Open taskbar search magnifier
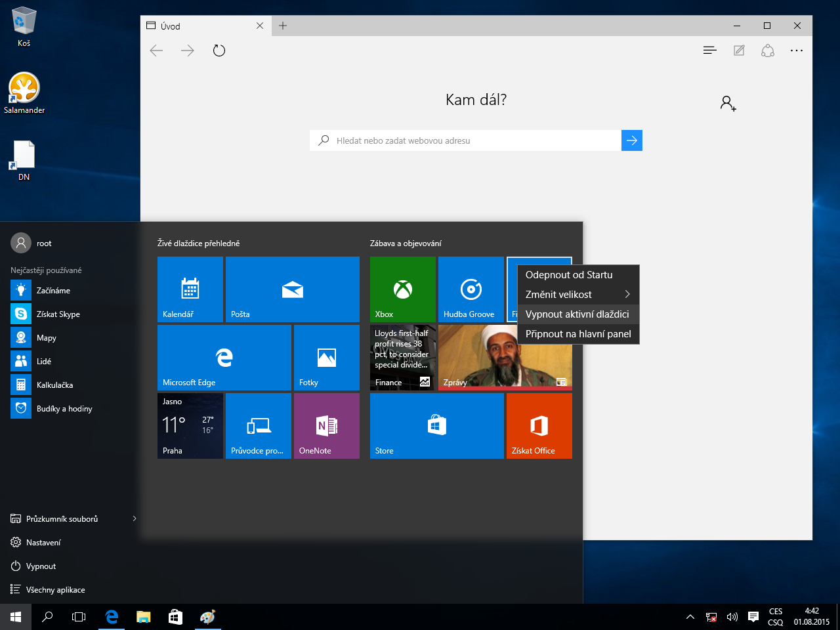The height and width of the screenshot is (630, 840). coord(47,617)
